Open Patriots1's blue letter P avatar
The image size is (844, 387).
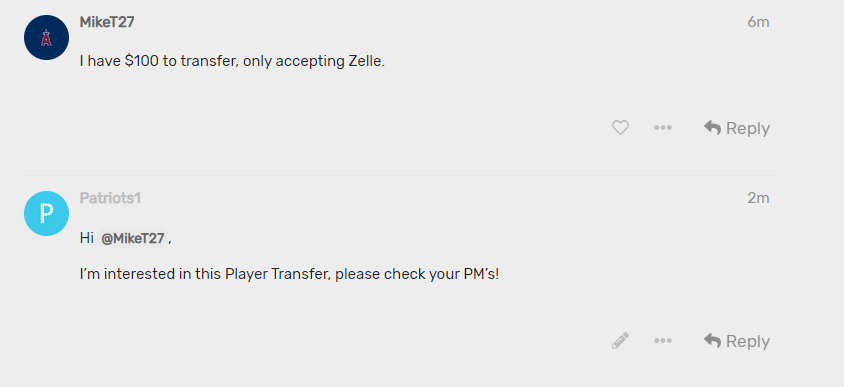(46, 214)
